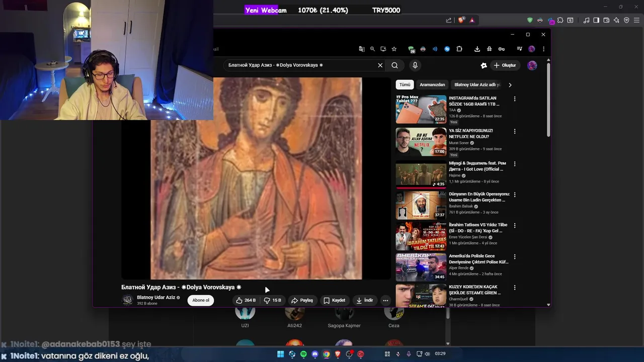This screenshot has width=644, height=362.
Task: Bookmark this page with the star icon
Action: 394,49
